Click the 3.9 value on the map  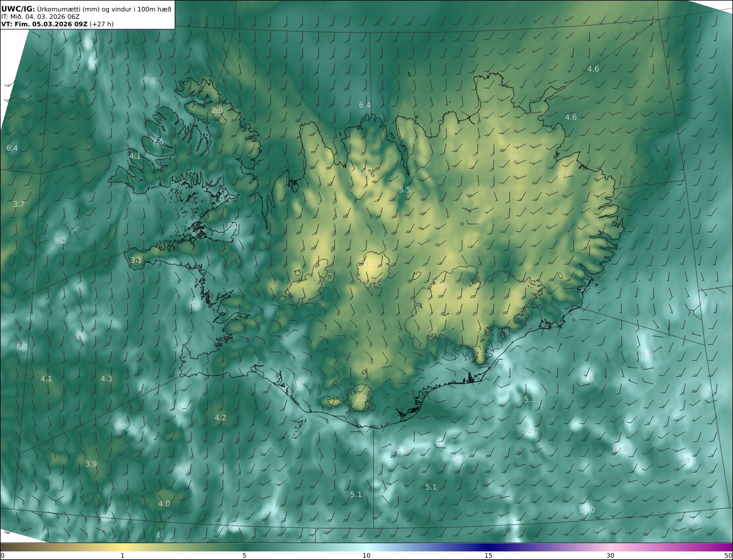[x=91, y=464]
